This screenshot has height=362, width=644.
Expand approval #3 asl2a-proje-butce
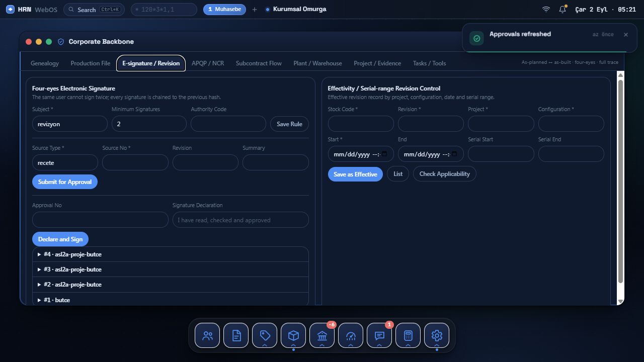tap(171, 269)
